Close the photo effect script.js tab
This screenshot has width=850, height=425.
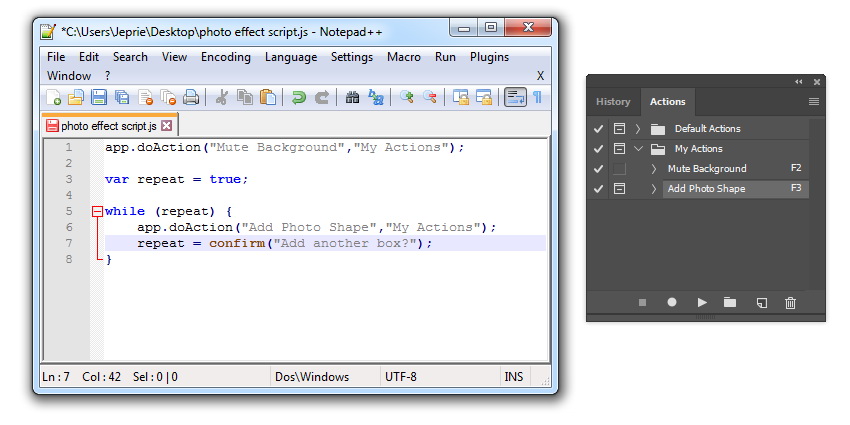166,126
